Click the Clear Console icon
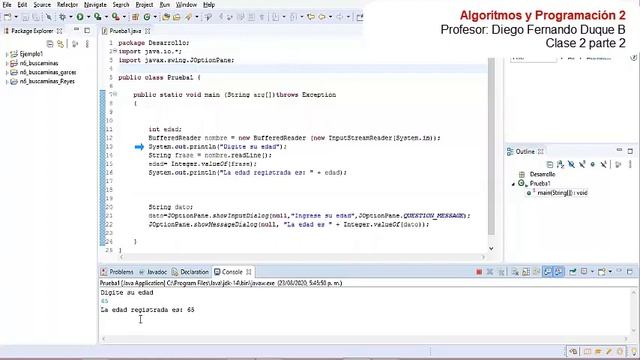Screen dimensions: 640x360 coord(515,272)
